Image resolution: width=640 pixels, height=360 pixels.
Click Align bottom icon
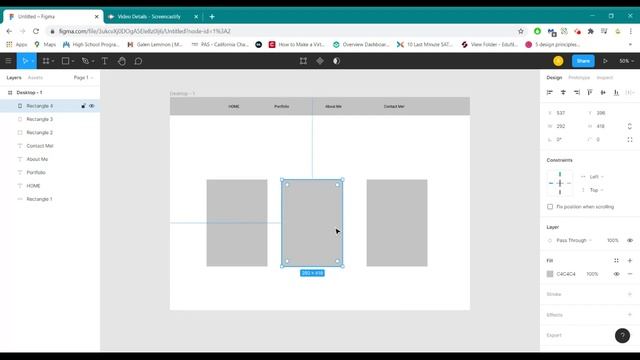point(616,93)
